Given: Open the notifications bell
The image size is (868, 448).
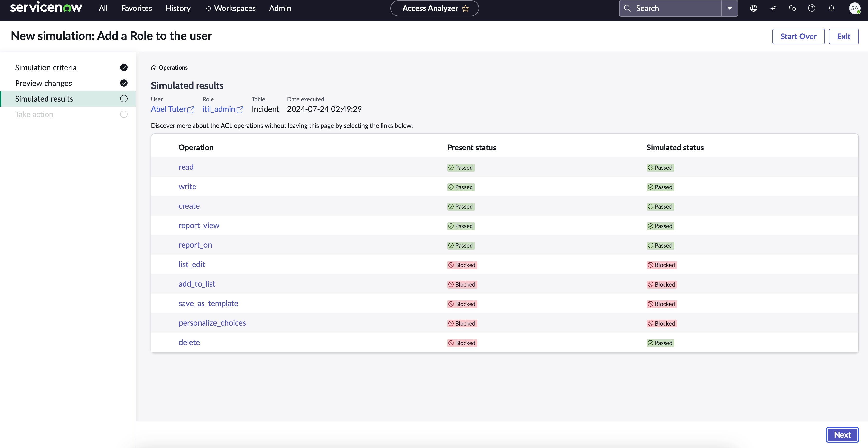Looking at the screenshot, I should [x=831, y=9].
